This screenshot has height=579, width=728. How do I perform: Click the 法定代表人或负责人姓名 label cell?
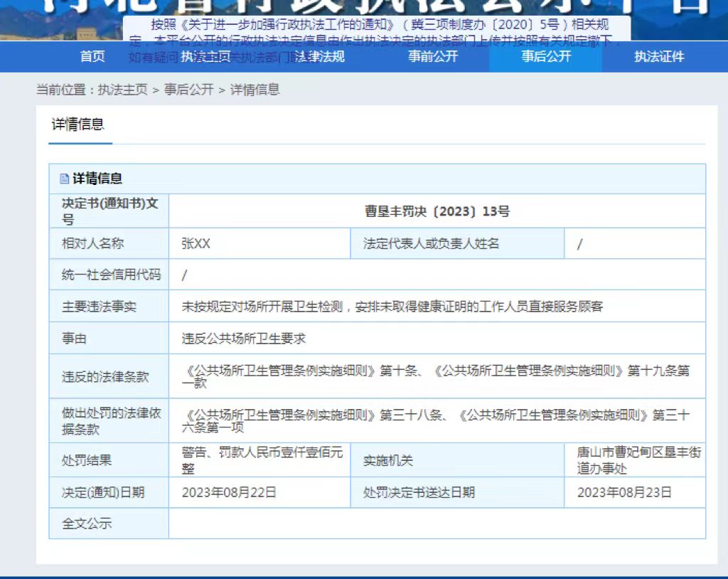point(457,243)
